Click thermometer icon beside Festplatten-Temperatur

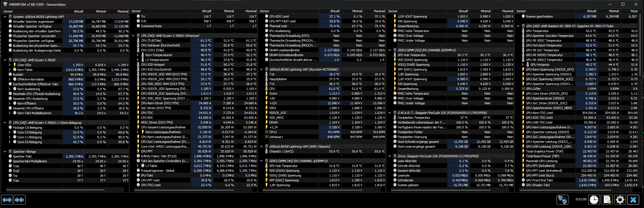(x=395, y=118)
